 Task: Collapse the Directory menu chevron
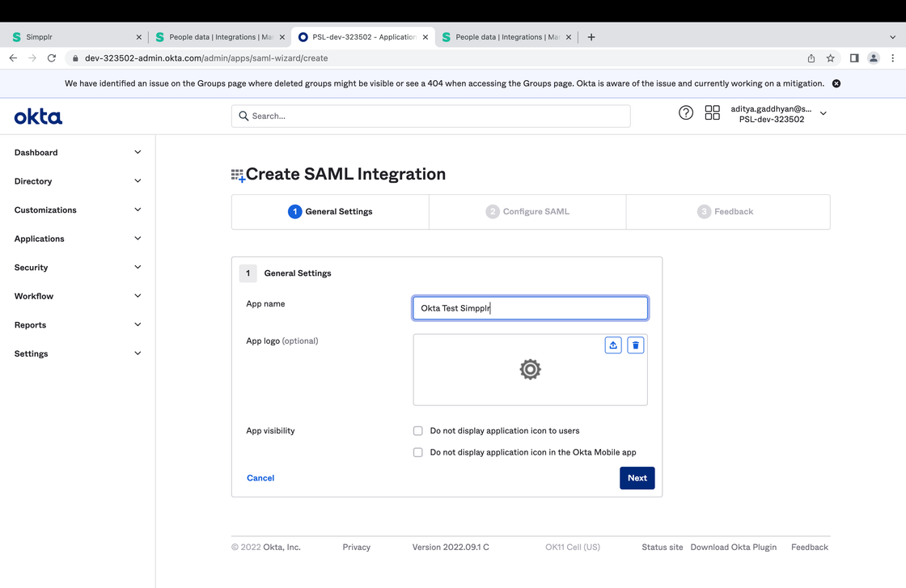pyautogui.click(x=137, y=180)
